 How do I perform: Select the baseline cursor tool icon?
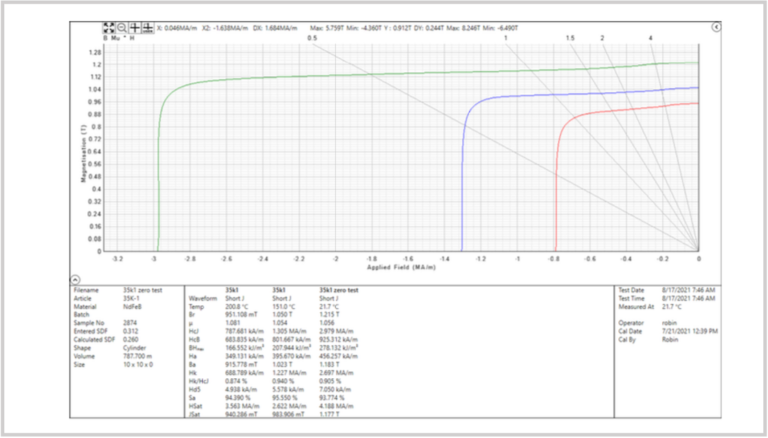[x=146, y=28]
